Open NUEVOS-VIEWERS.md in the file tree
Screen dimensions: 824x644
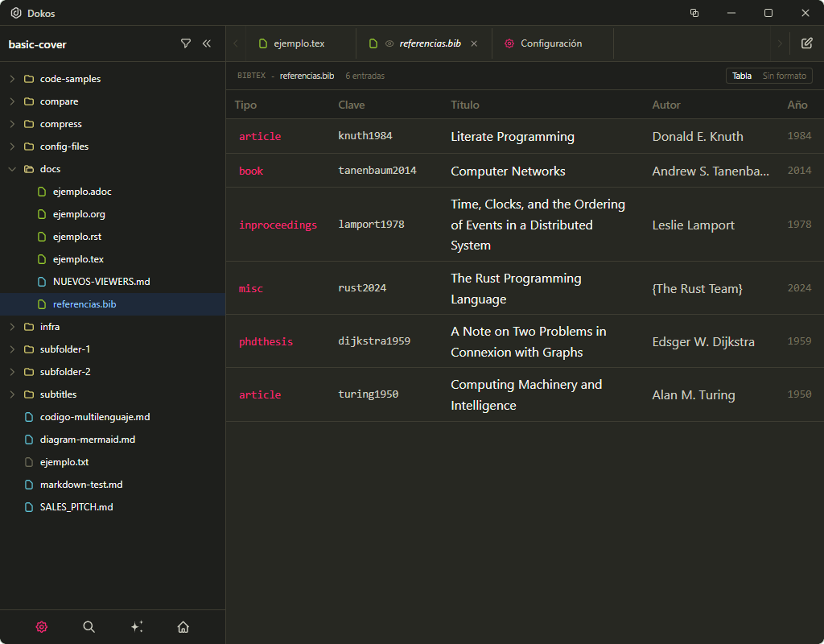pos(101,282)
